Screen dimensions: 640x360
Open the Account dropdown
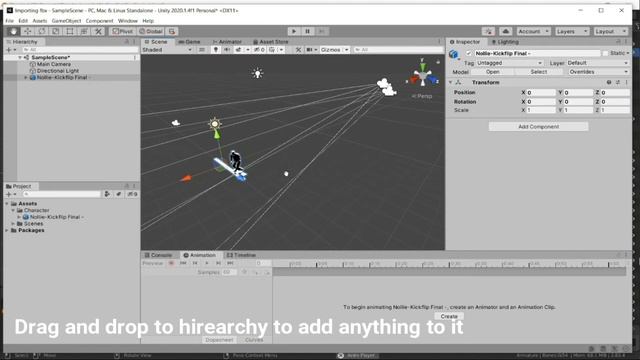point(533,31)
